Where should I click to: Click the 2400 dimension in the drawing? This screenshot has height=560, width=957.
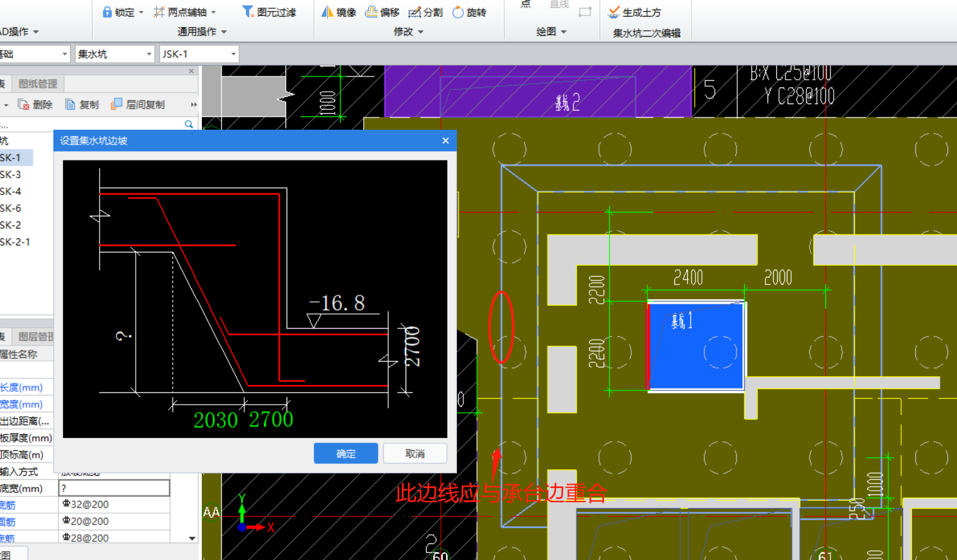tap(688, 278)
